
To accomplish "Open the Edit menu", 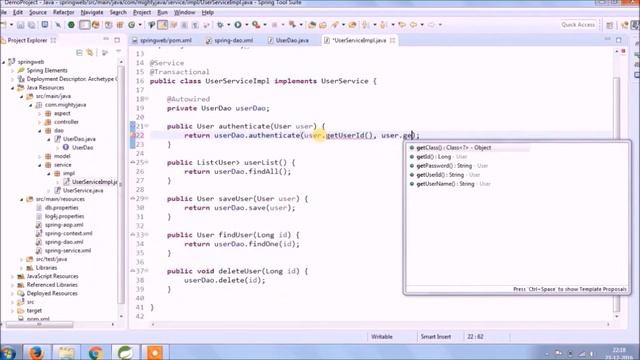I will click(x=18, y=13).
